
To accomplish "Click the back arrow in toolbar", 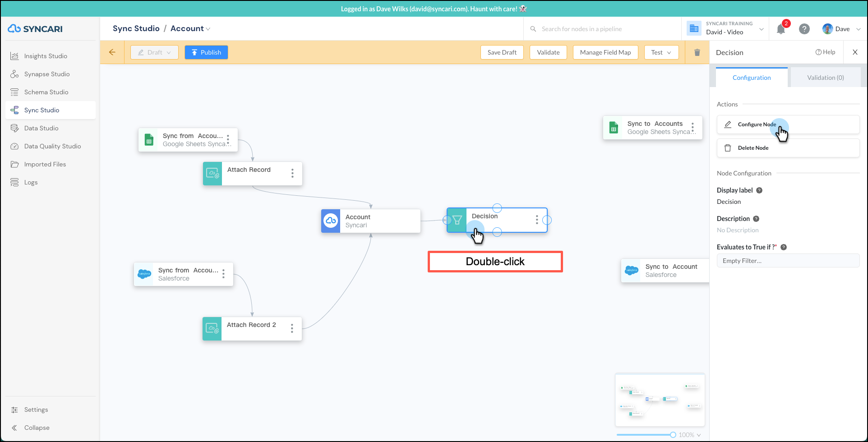I will click(112, 52).
